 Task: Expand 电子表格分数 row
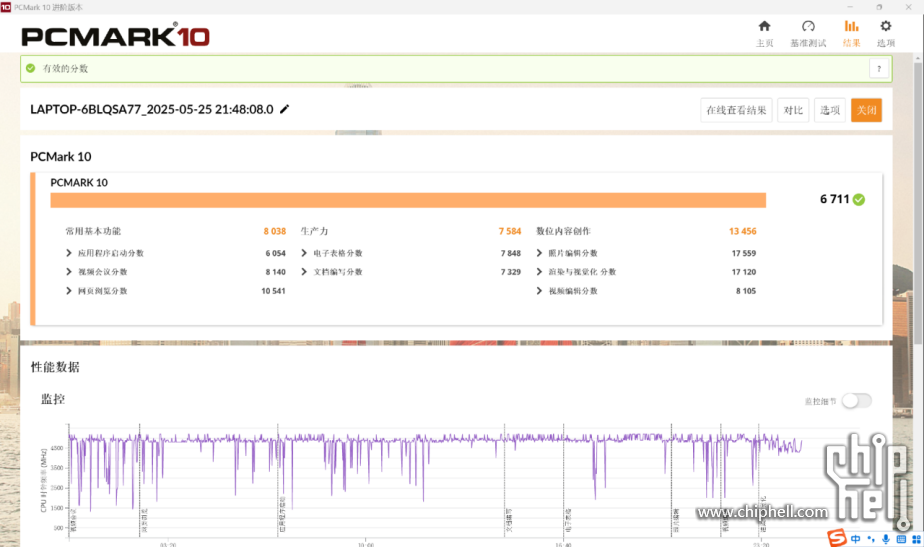[304, 253]
